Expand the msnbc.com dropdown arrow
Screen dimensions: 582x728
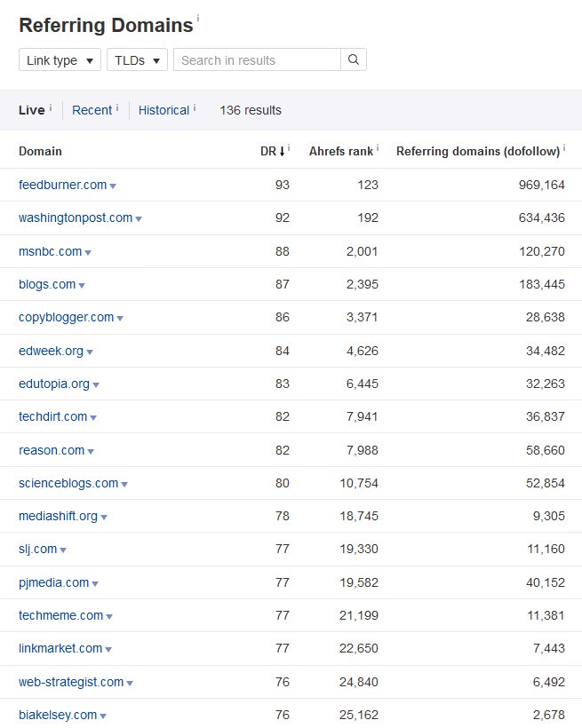pyautogui.click(x=88, y=253)
